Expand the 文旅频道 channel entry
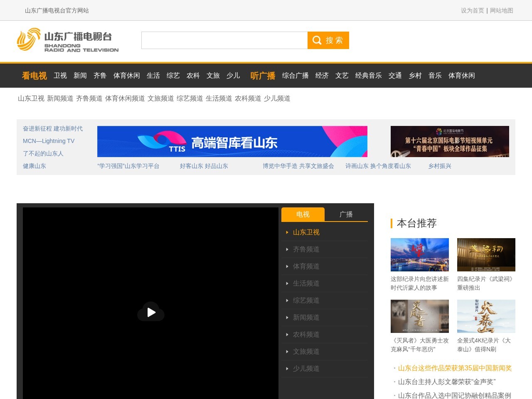The image size is (532, 399). click(x=306, y=351)
